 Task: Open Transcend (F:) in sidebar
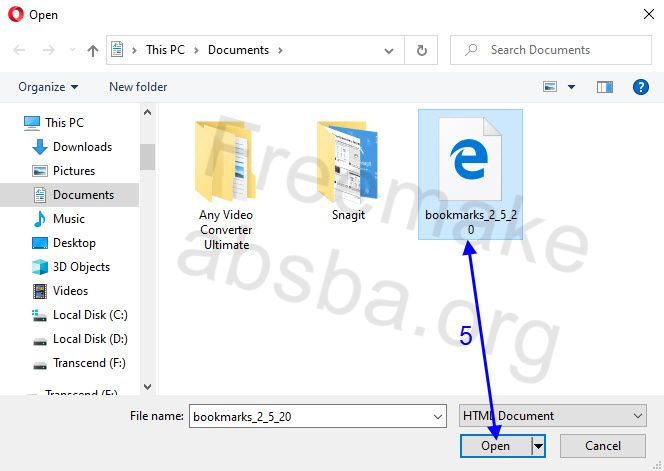click(x=79, y=363)
